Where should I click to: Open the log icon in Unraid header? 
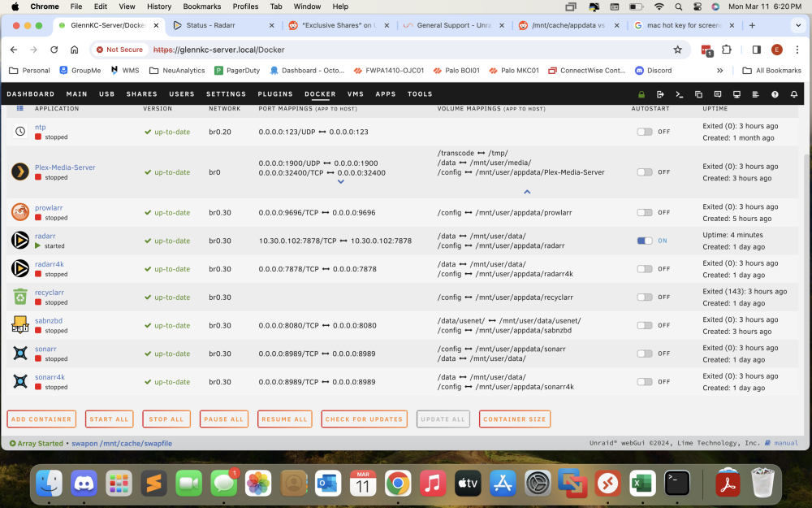[x=755, y=94]
